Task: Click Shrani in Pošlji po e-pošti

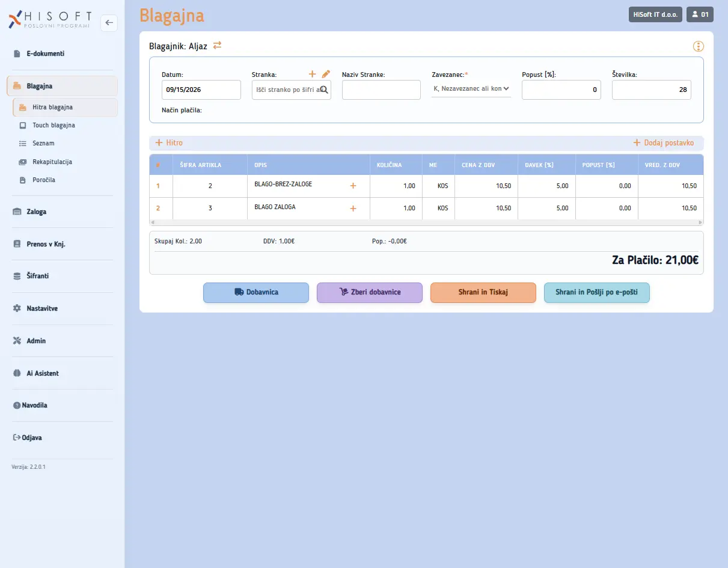Action: click(x=597, y=293)
